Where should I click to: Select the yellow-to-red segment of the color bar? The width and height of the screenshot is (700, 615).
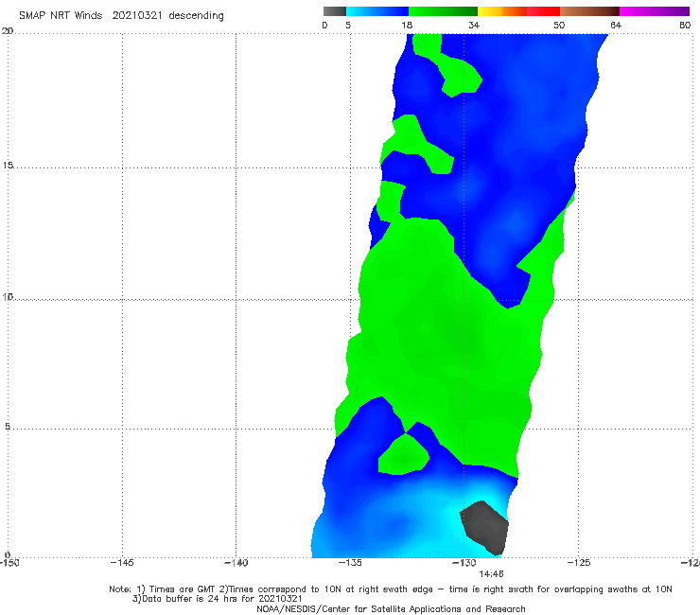pyautogui.click(x=518, y=11)
